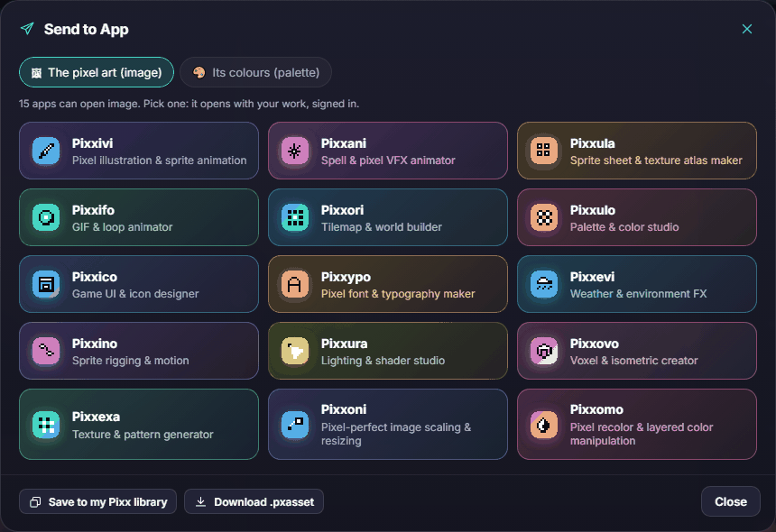This screenshot has height=532, width=776.
Task: Click the Pixxulo checker icon
Action: (544, 217)
